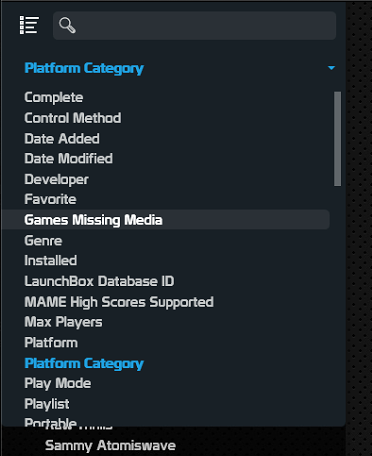Image resolution: width=372 pixels, height=456 pixels.
Task: Select Max Players option
Action: coord(63,322)
